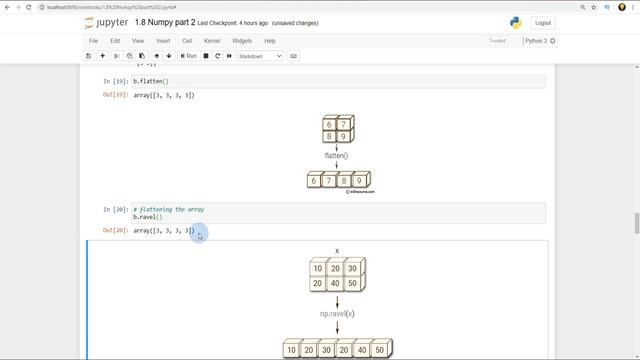
Task: Bookmark the page with the star icon
Action: (594, 7)
